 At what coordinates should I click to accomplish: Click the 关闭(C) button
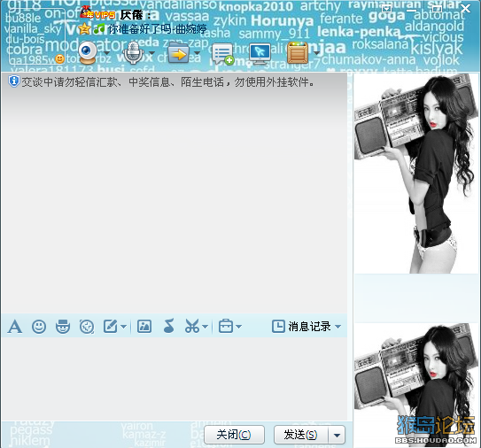tap(234, 435)
